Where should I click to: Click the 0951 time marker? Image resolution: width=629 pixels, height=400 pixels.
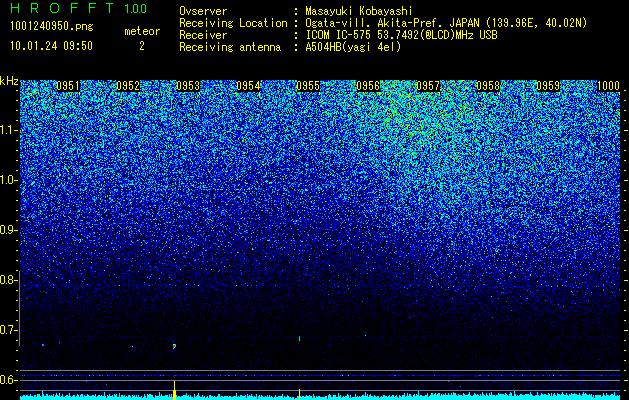(x=68, y=86)
